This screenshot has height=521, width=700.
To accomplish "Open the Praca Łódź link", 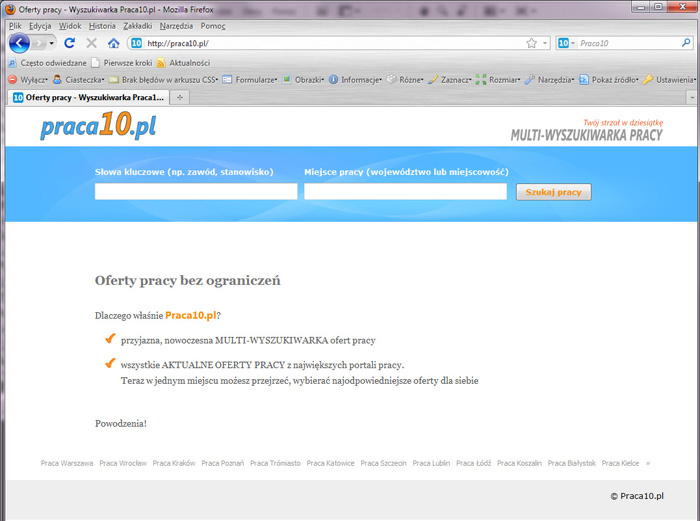I will point(474,463).
